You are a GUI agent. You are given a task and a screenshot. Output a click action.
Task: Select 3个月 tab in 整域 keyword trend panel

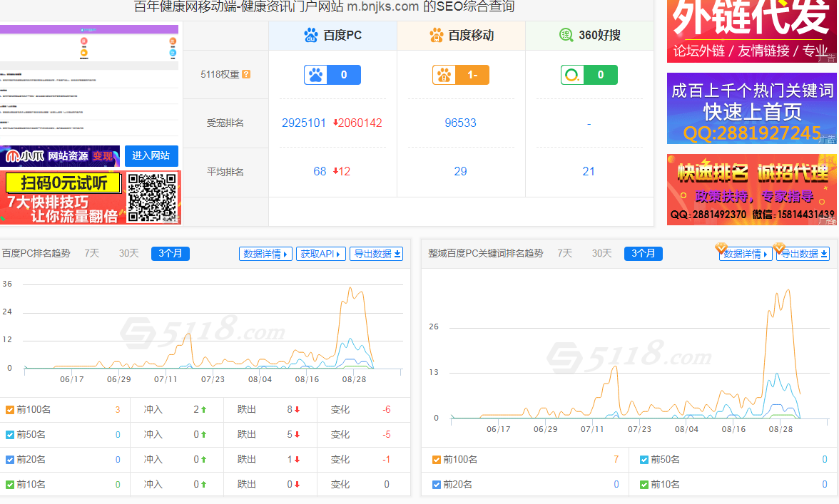[x=644, y=253]
